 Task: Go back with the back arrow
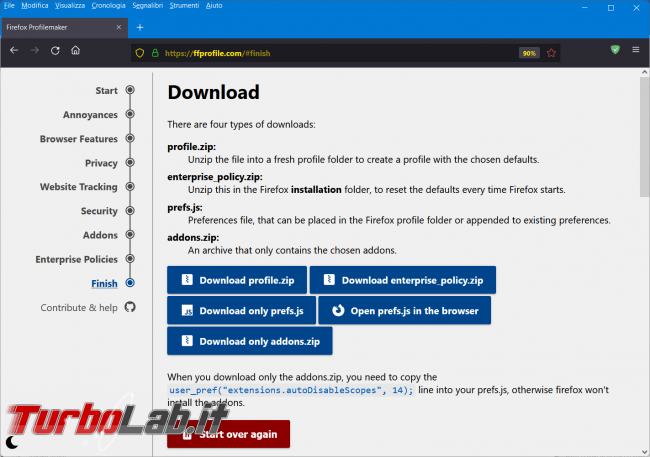click(x=14, y=51)
